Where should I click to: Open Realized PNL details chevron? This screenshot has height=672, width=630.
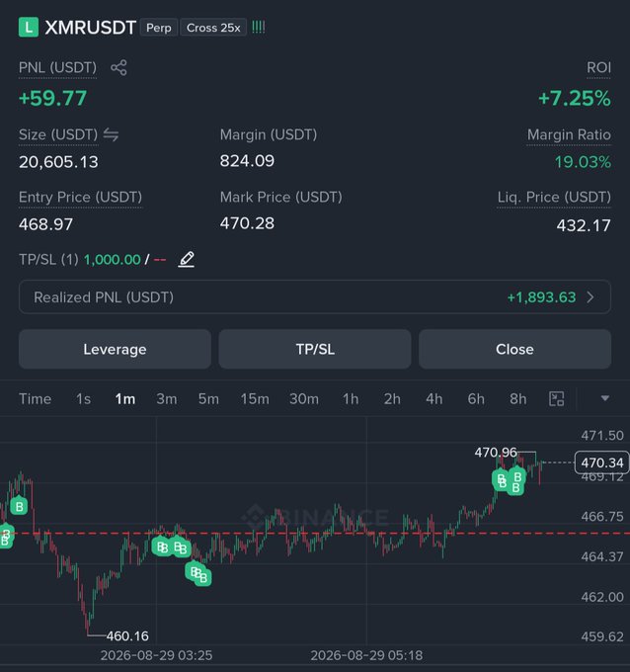[591, 297]
